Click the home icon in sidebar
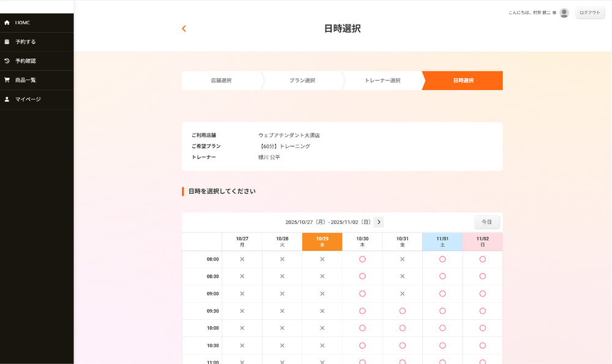Image resolution: width=612 pixels, height=364 pixels. [7, 23]
